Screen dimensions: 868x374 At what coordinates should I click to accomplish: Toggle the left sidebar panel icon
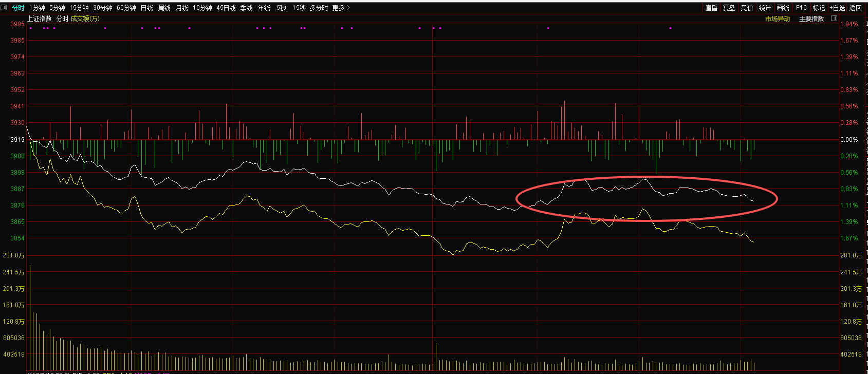(5, 8)
